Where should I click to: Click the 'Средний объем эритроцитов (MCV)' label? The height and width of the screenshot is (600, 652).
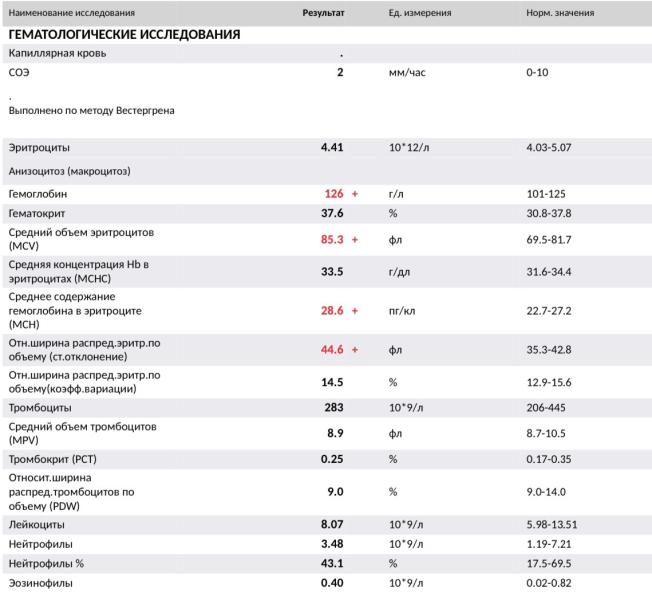[x=81, y=239]
